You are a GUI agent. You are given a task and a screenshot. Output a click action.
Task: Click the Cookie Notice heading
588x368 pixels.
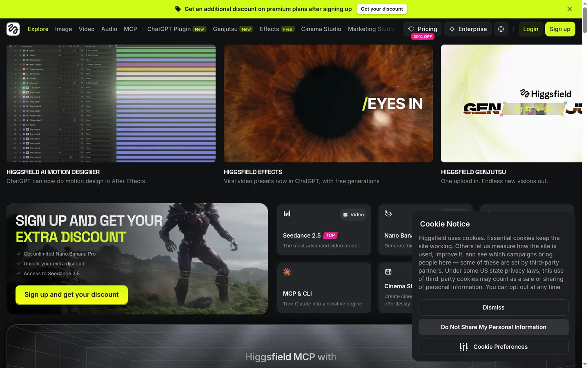[445, 224]
